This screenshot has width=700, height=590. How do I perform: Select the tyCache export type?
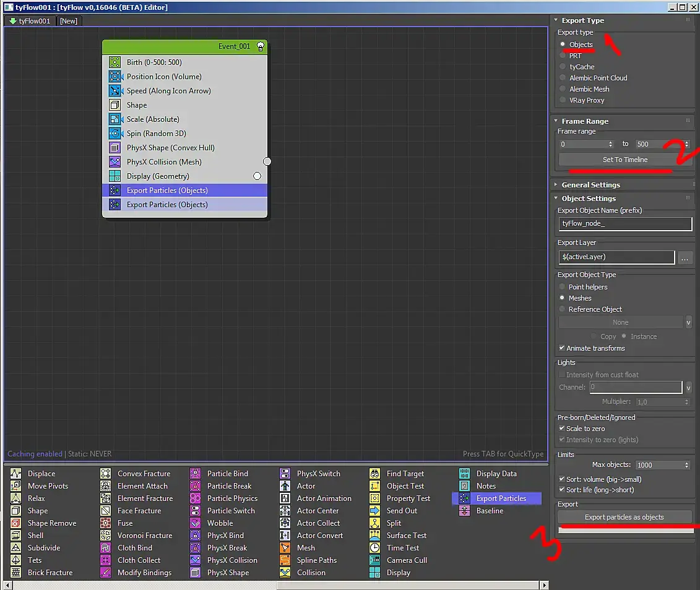[x=563, y=66]
